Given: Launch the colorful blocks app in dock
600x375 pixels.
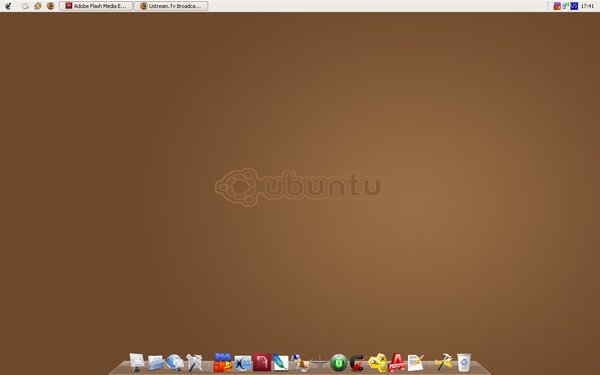Looking at the screenshot, I should click(x=223, y=362).
